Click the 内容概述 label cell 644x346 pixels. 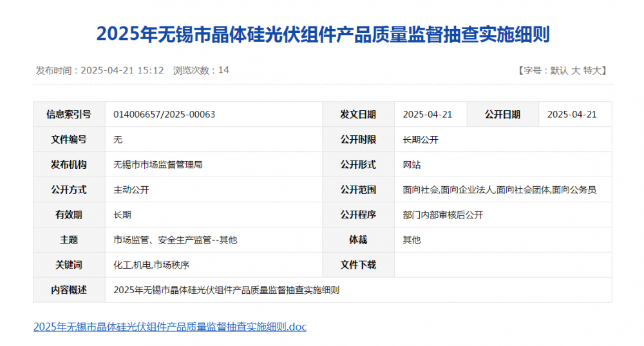(x=69, y=290)
